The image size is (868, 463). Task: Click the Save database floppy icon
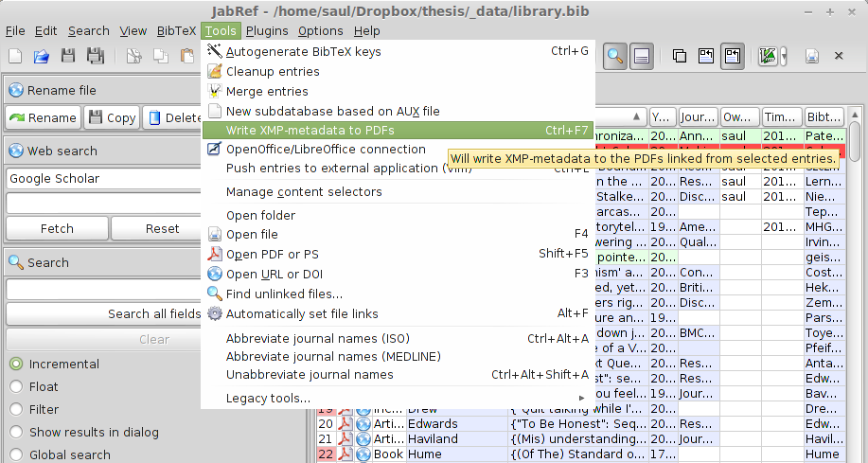68,55
